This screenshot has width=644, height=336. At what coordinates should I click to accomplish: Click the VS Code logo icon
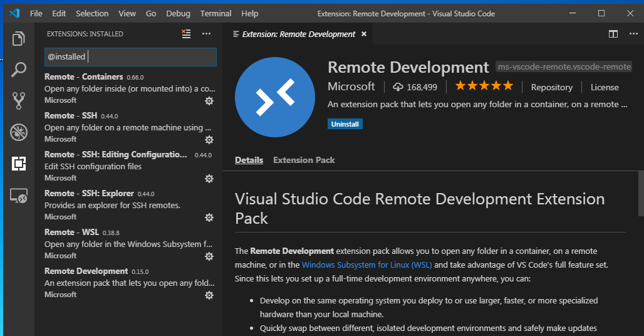[x=14, y=13]
